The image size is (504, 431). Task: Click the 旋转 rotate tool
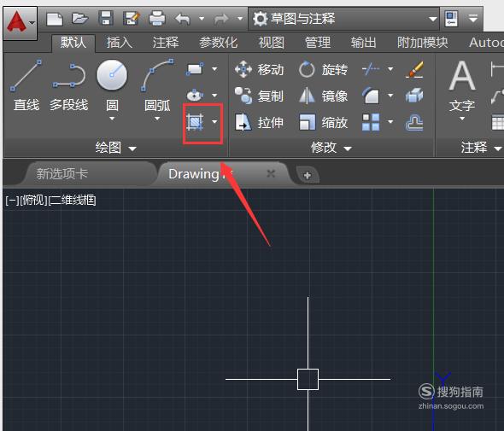click(323, 69)
